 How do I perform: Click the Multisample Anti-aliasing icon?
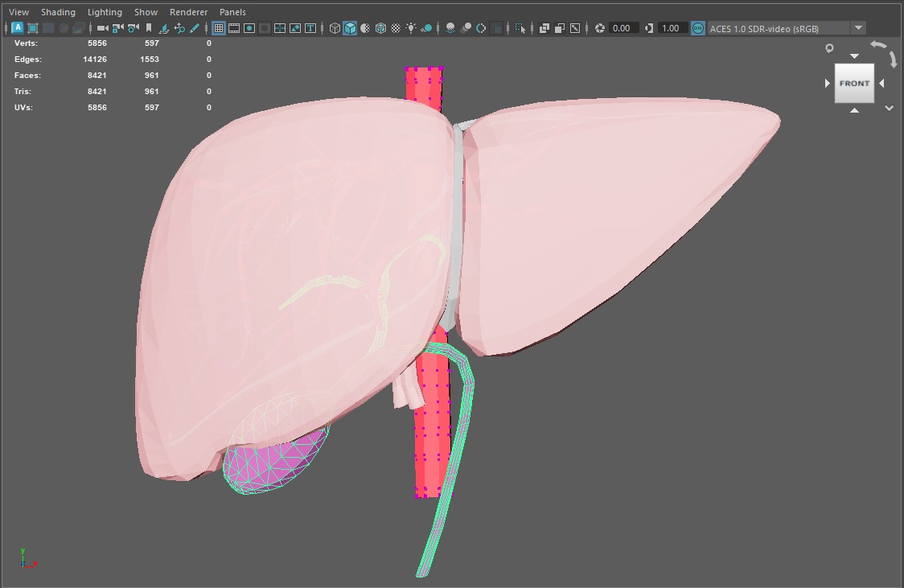coord(481,28)
